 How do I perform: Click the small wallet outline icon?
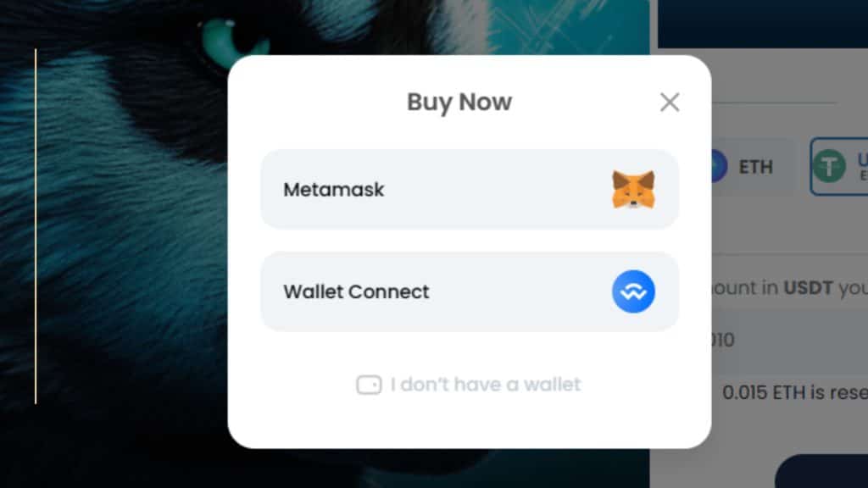[x=369, y=385]
